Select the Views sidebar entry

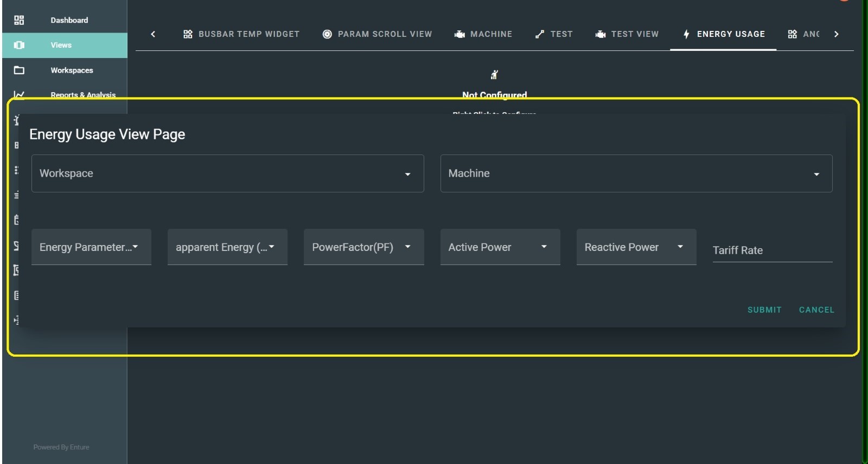point(65,45)
